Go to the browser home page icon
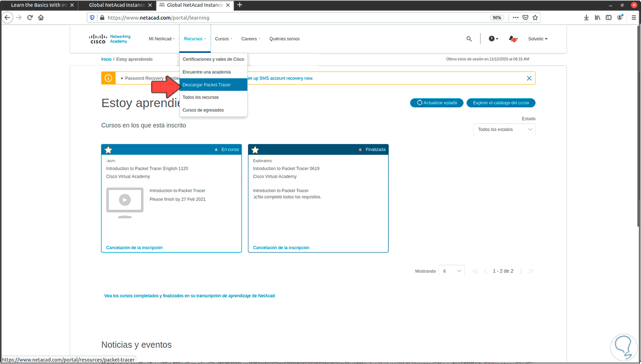This screenshot has width=641, height=364. [x=41, y=18]
